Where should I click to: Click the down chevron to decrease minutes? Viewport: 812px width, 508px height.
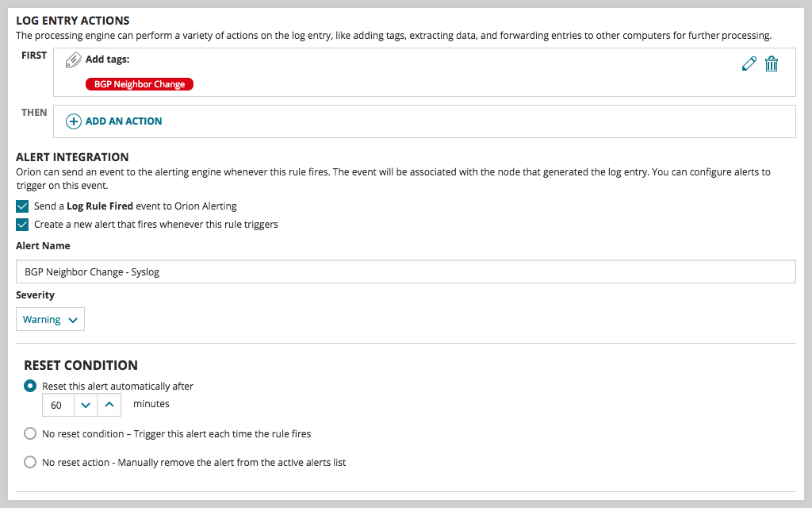[85, 404]
